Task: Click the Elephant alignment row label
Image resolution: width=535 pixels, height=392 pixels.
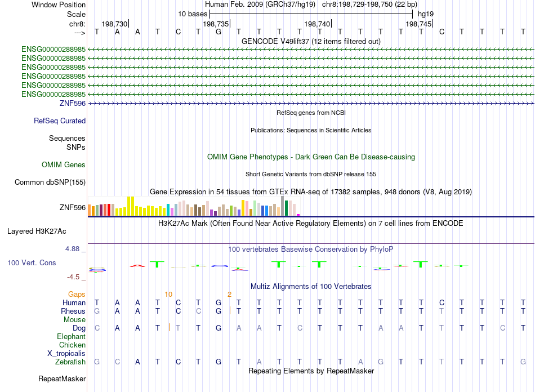Action: 71,337
